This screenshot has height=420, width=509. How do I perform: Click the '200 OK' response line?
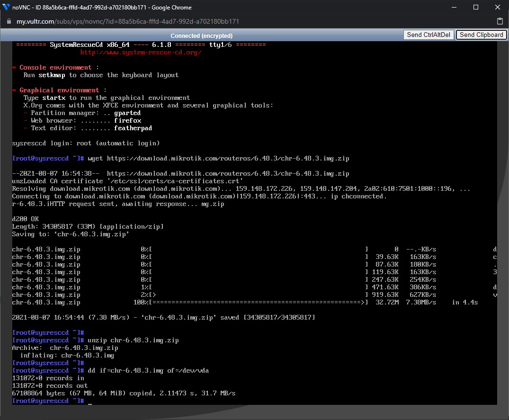click(25, 219)
